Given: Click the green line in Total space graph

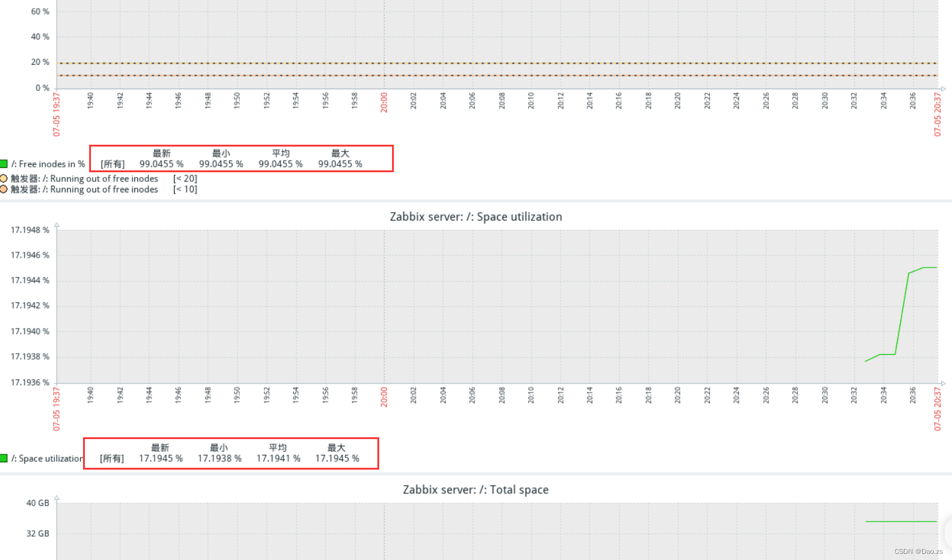Looking at the screenshot, I should coord(901,522).
